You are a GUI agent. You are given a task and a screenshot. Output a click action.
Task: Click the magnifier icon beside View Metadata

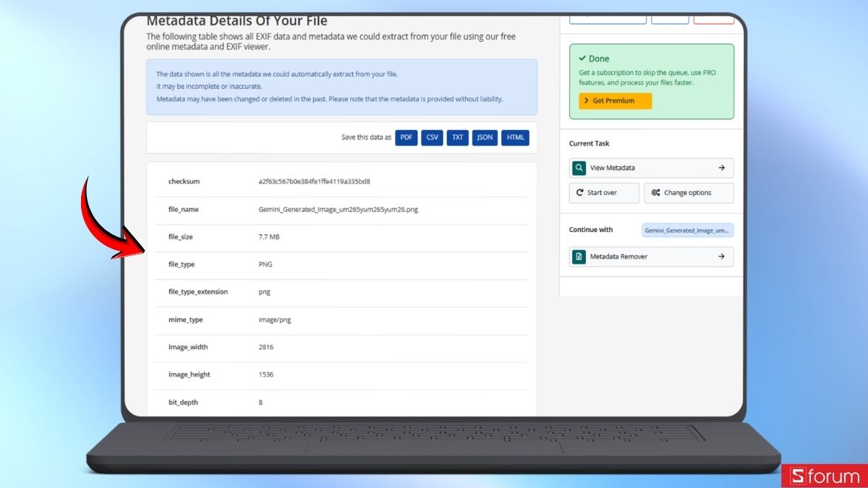pyautogui.click(x=579, y=168)
